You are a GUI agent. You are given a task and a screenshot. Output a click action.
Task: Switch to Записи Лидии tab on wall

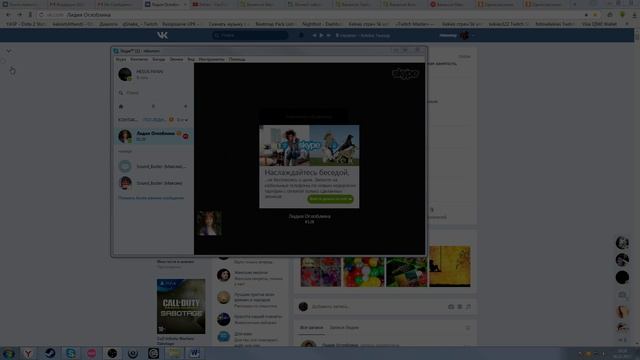tap(344, 328)
